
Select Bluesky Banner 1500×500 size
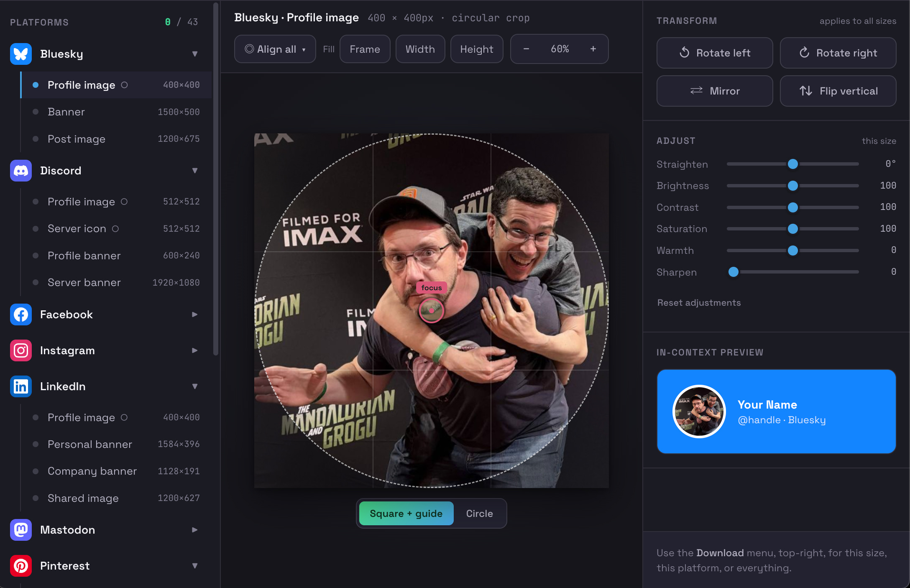[x=116, y=112]
